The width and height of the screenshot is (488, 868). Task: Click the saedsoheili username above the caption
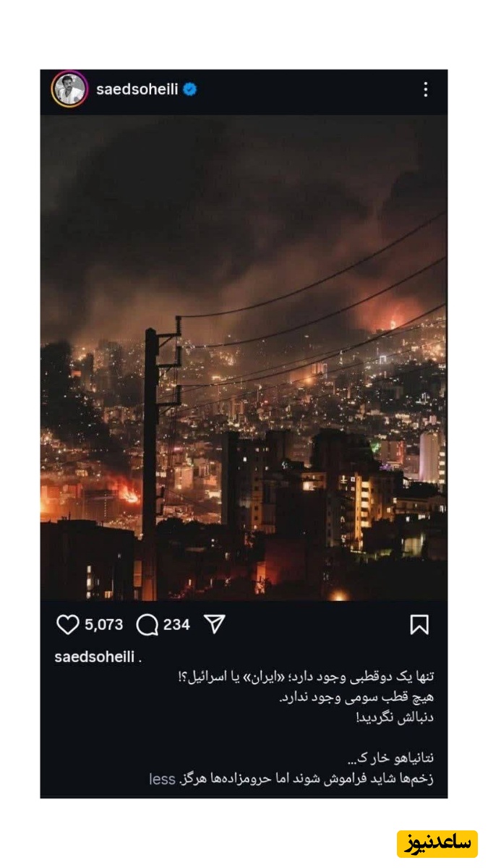click(x=96, y=658)
